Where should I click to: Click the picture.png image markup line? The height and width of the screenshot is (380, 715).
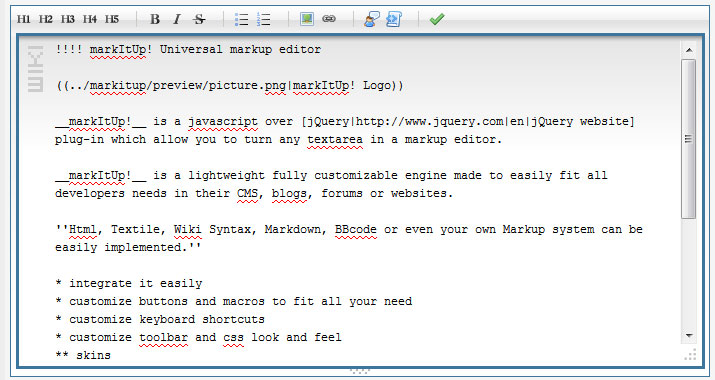[x=230, y=85]
